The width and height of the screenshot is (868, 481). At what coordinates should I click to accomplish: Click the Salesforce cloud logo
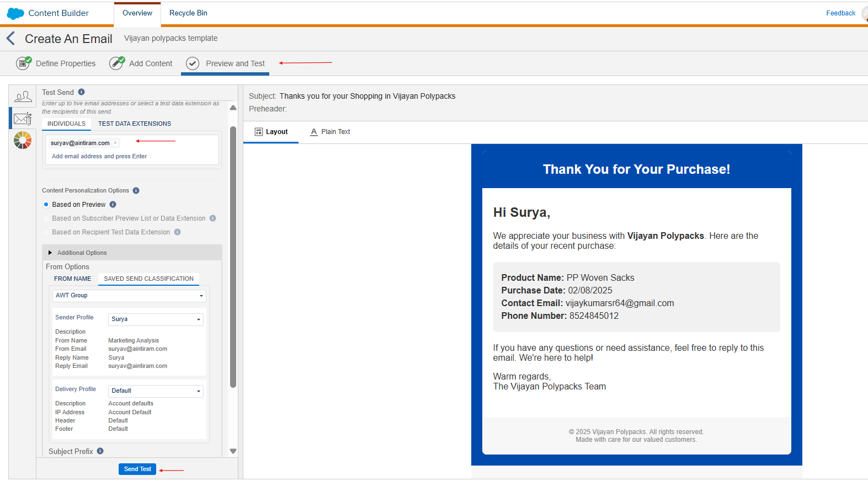(x=15, y=13)
